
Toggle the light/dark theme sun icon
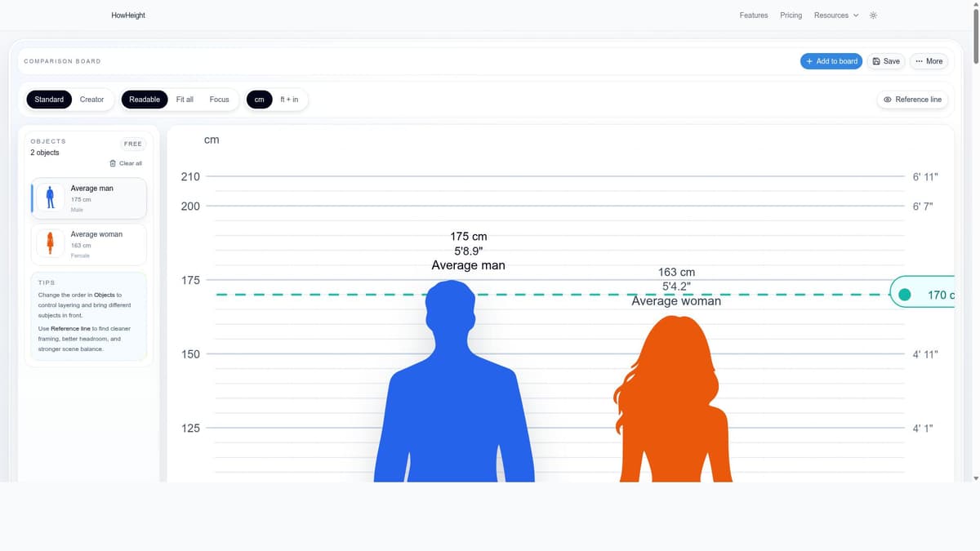(873, 16)
